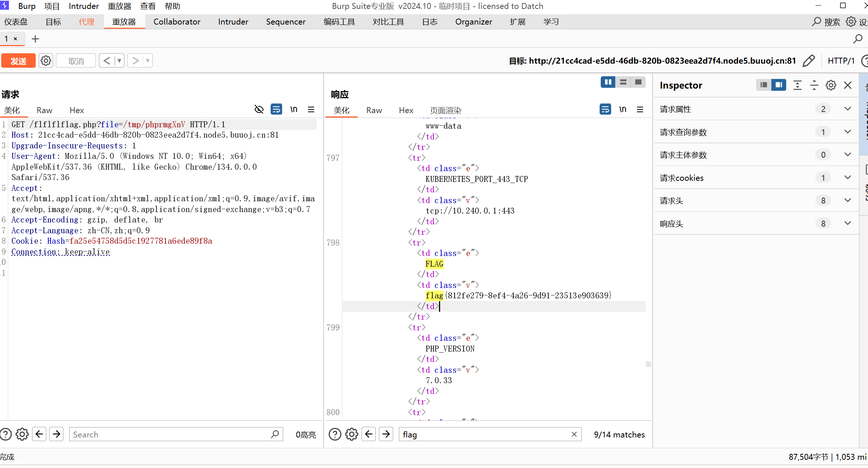Add a new repeater tab with plus

pyautogui.click(x=35, y=39)
